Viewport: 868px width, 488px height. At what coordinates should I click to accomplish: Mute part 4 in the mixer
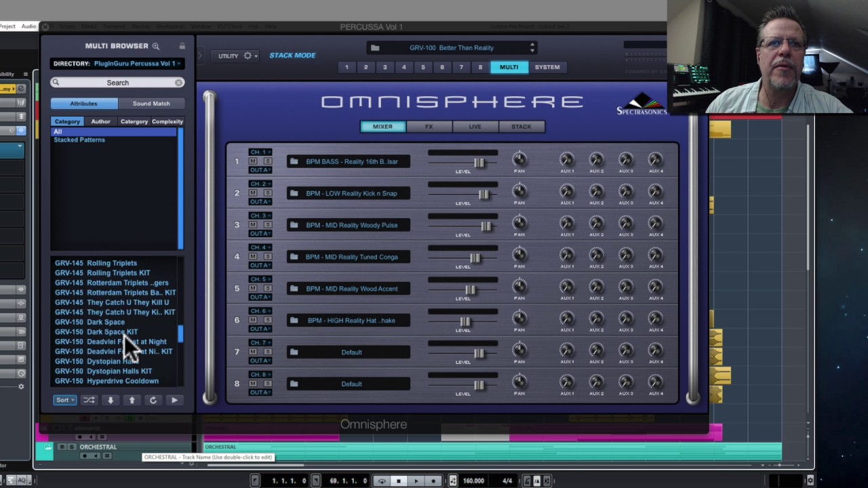click(253, 257)
